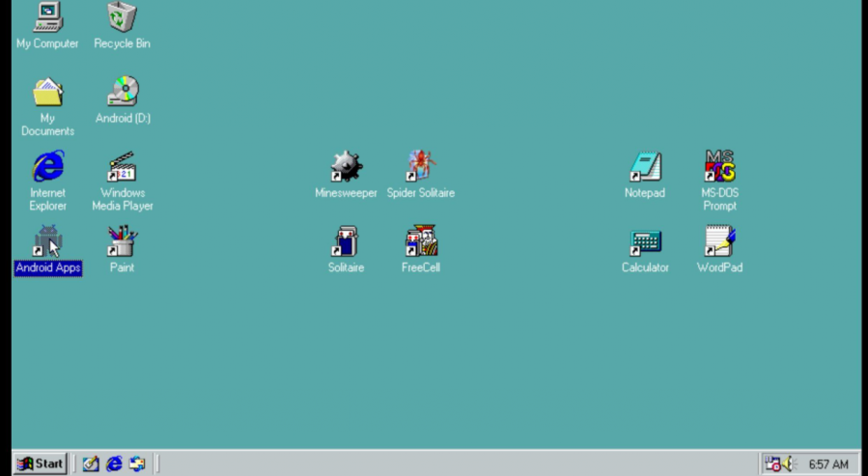Click the Show Desktop quick launch icon
Viewport: 868px width, 476px height.
point(91,463)
